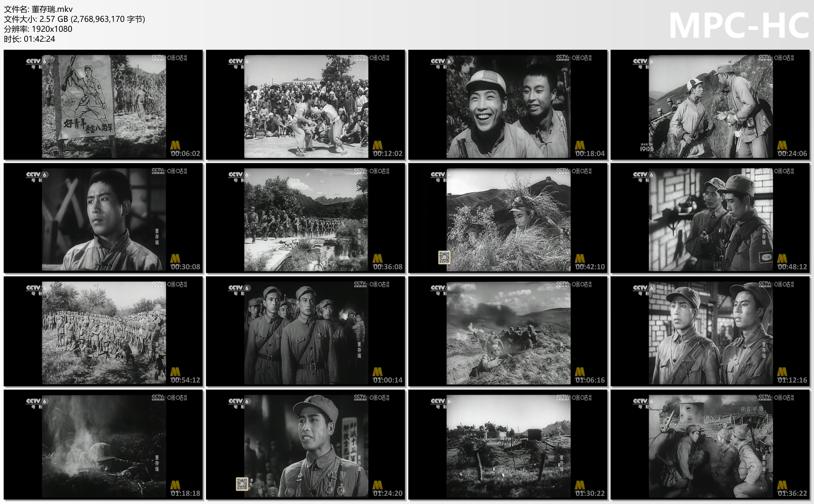Open the close-up portrait thumbnail at 00:30:08
Image resolution: width=814 pixels, height=504 pixels.
(x=104, y=219)
